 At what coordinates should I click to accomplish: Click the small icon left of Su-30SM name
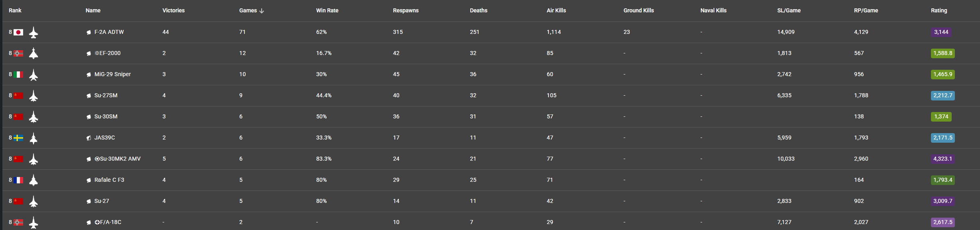(89, 117)
